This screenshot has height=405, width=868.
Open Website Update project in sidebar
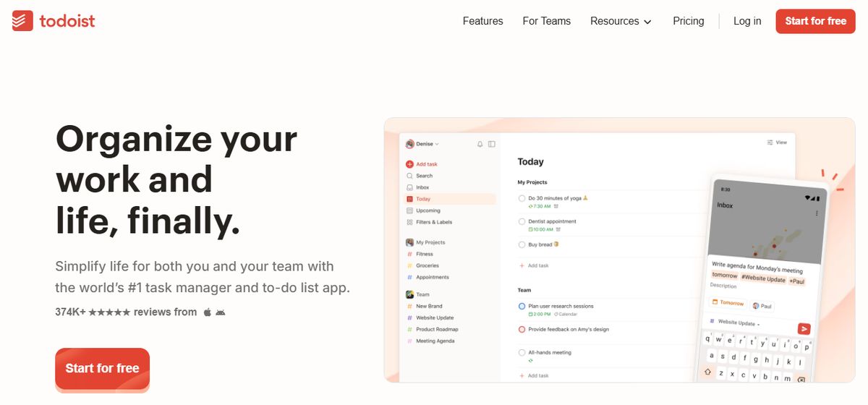435,317
